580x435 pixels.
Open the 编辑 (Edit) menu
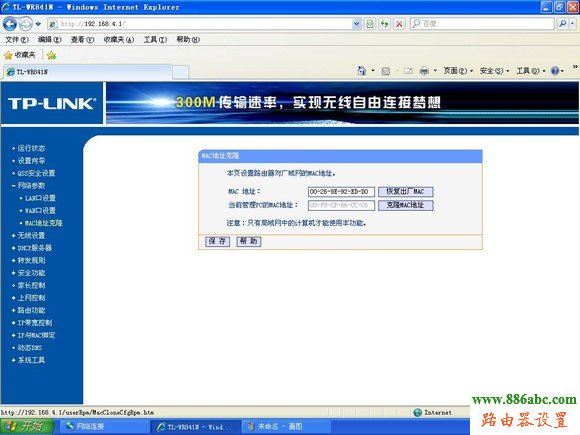point(50,40)
